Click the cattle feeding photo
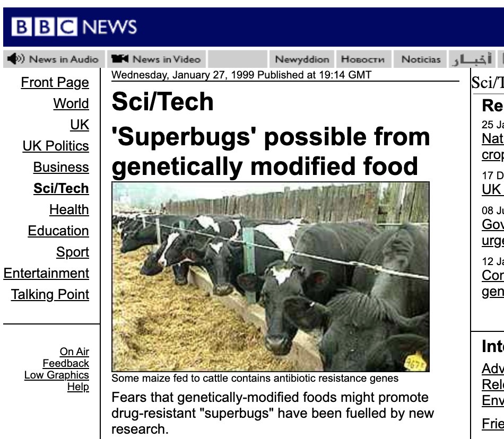This screenshot has height=439, width=504. [x=271, y=277]
